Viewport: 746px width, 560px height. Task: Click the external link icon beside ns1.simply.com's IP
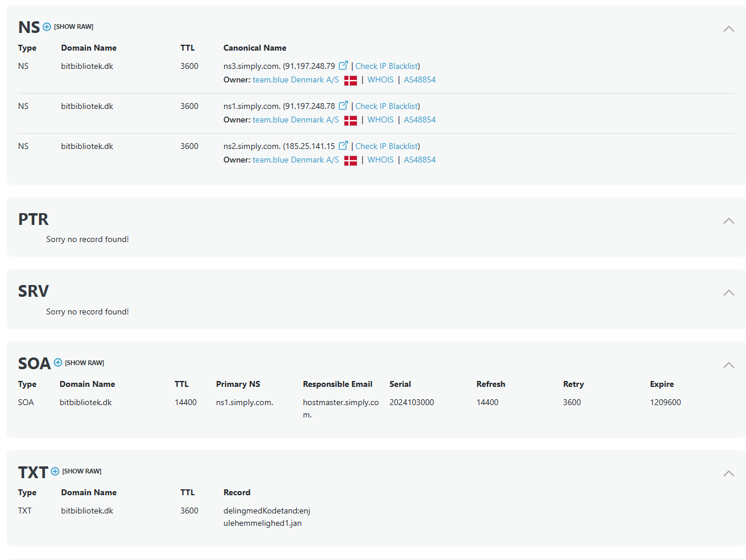[343, 105]
